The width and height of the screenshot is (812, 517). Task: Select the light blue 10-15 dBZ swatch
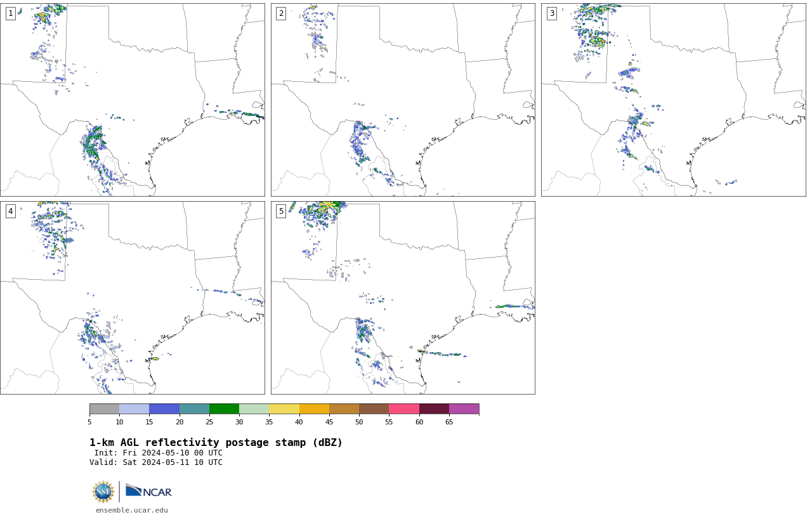pos(134,409)
